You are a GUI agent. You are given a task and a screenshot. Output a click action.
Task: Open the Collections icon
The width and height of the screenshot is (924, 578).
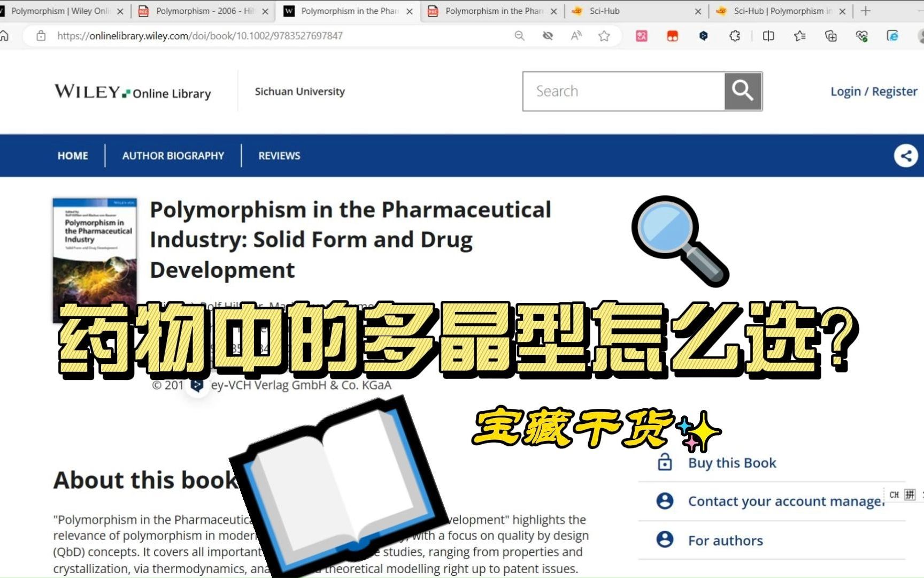[831, 36]
